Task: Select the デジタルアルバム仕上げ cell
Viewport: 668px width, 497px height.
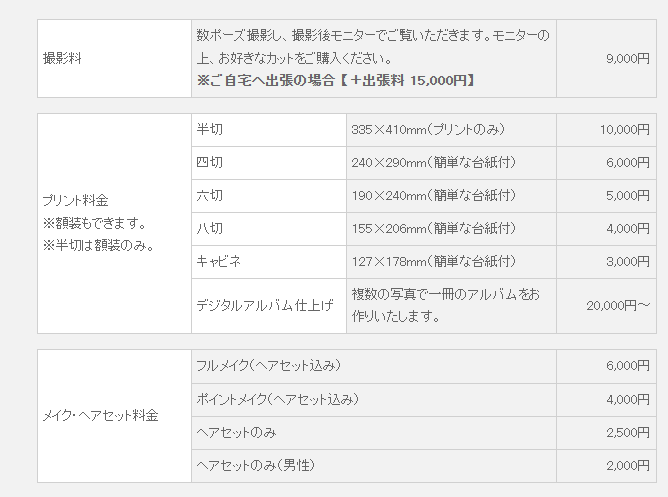Action: pos(269,306)
